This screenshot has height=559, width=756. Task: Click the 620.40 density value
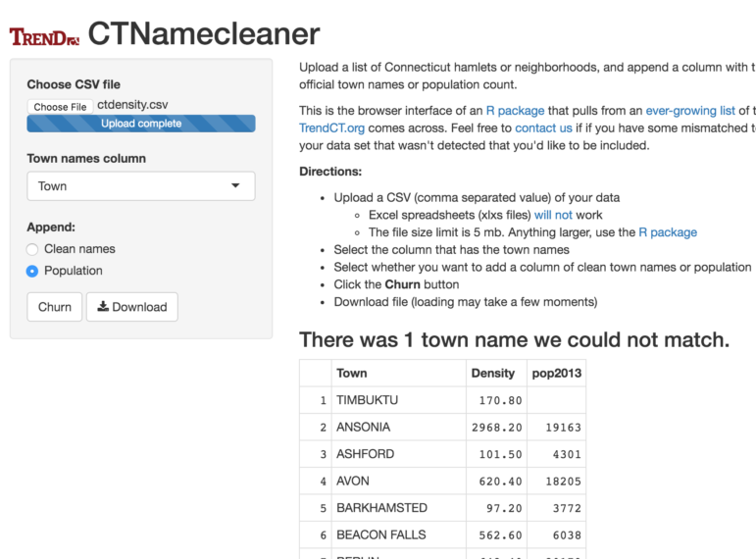500,482
